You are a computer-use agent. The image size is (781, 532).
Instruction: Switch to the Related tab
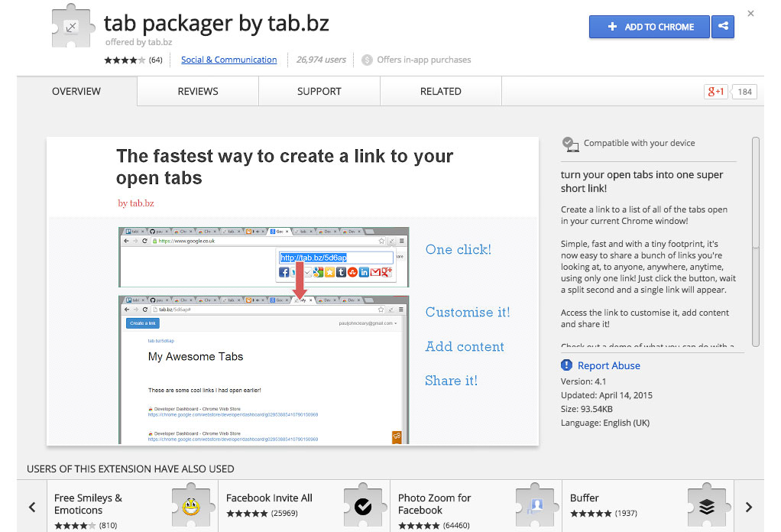(x=441, y=91)
